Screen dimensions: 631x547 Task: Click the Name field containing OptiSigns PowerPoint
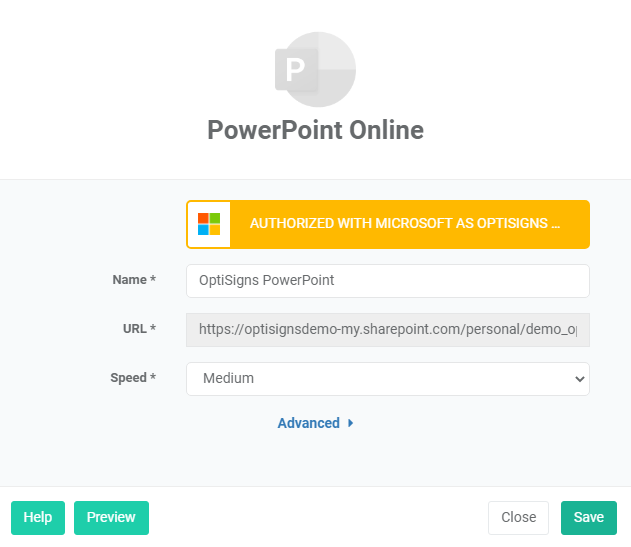[388, 281]
